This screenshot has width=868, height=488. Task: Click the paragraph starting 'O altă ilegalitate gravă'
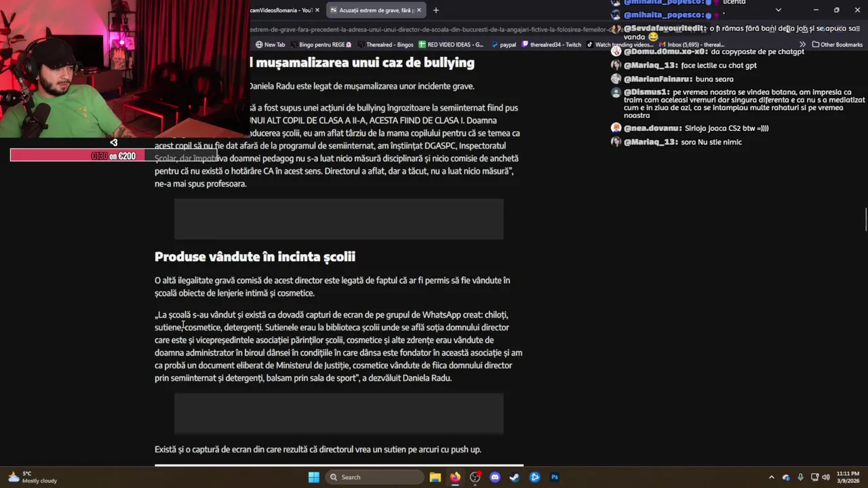[x=332, y=287]
